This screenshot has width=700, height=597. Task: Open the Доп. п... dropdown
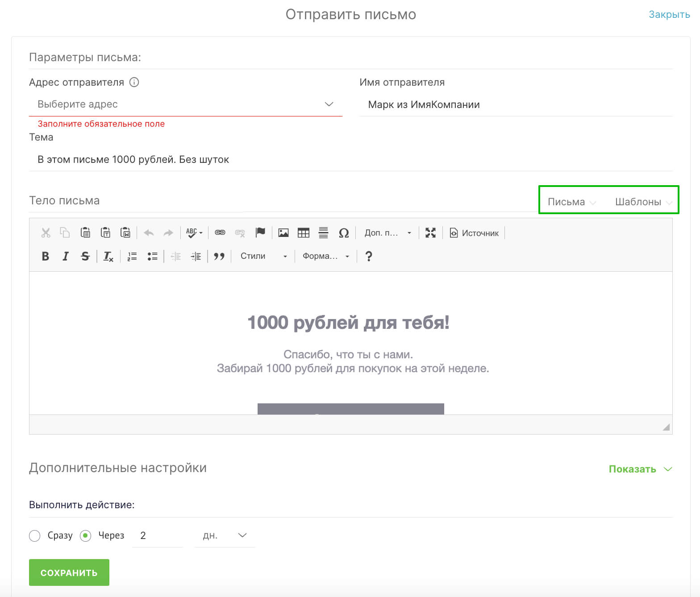point(387,233)
